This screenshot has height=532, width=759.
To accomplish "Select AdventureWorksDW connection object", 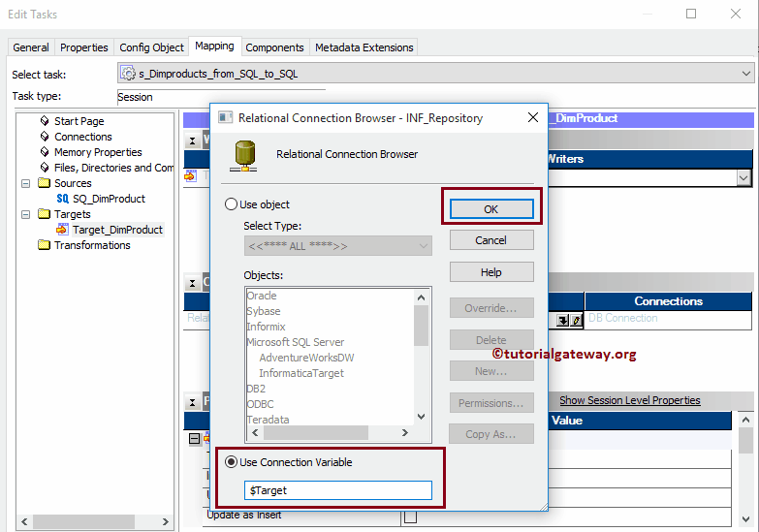I will [307, 358].
